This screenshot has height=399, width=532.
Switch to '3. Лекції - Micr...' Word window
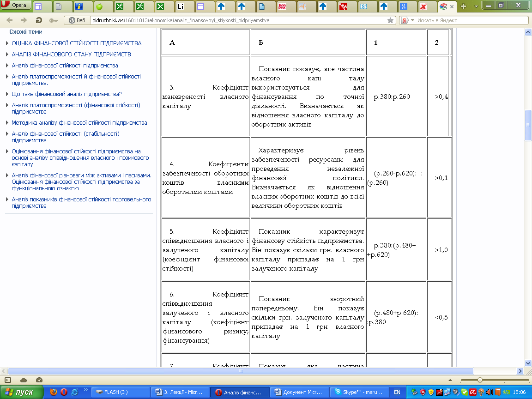(180, 392)
